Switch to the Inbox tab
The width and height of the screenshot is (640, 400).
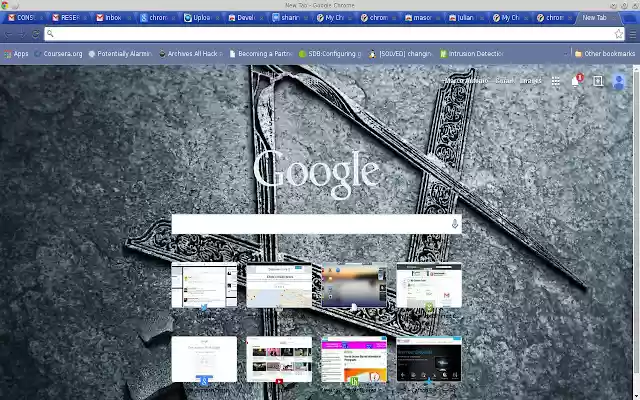[x=112, y=18]
